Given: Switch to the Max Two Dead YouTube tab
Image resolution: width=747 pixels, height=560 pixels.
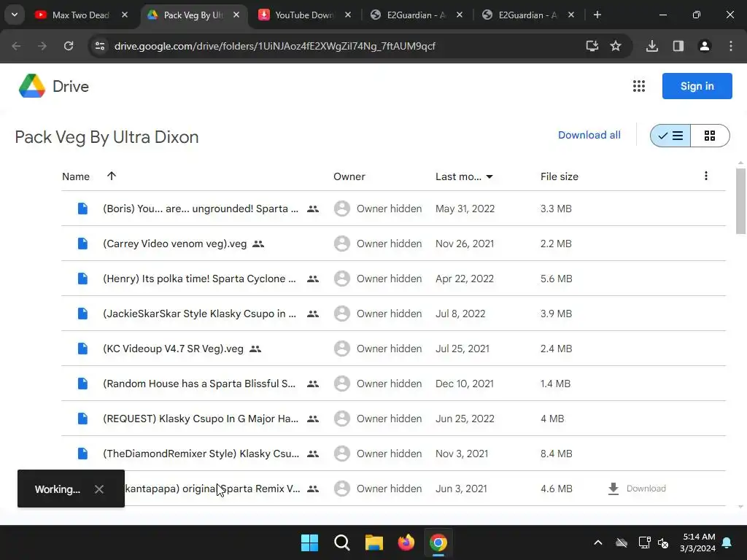Looking at the screenshot, I should (x=81, y=15).
